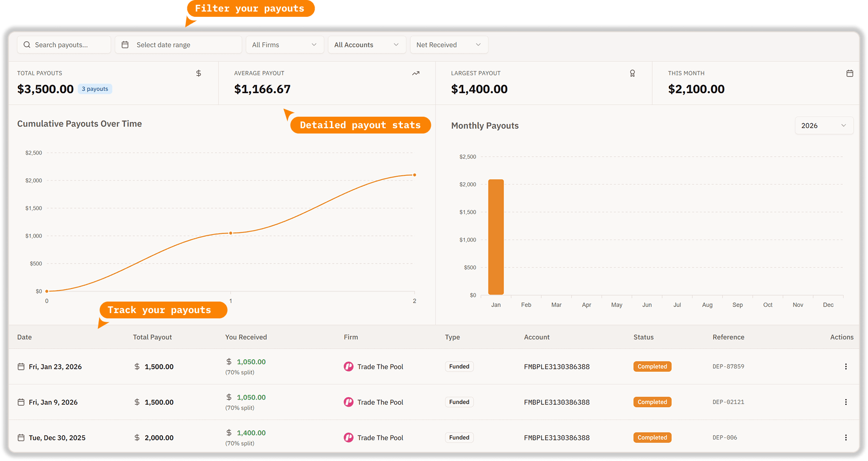Click reference DEP-02121
The width and height of the screenshot is (868, 461).
coord(728,402)
